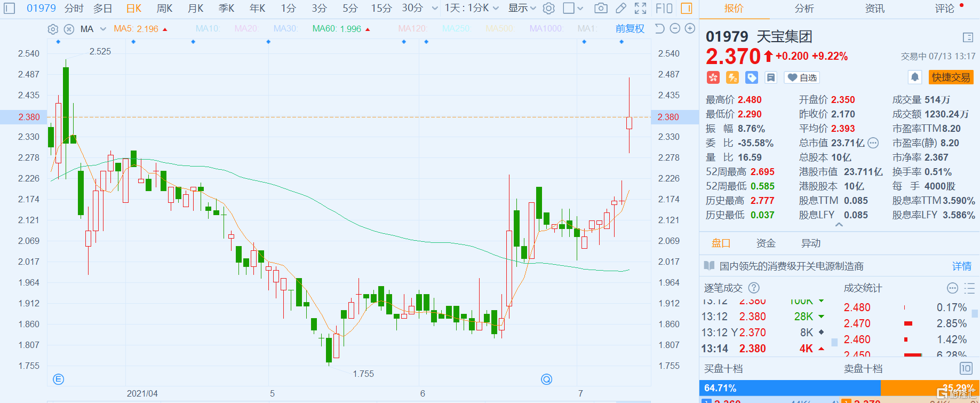Toggle MA1000 line visibility
The image size is (980, 403).
(x=546, y=28)
